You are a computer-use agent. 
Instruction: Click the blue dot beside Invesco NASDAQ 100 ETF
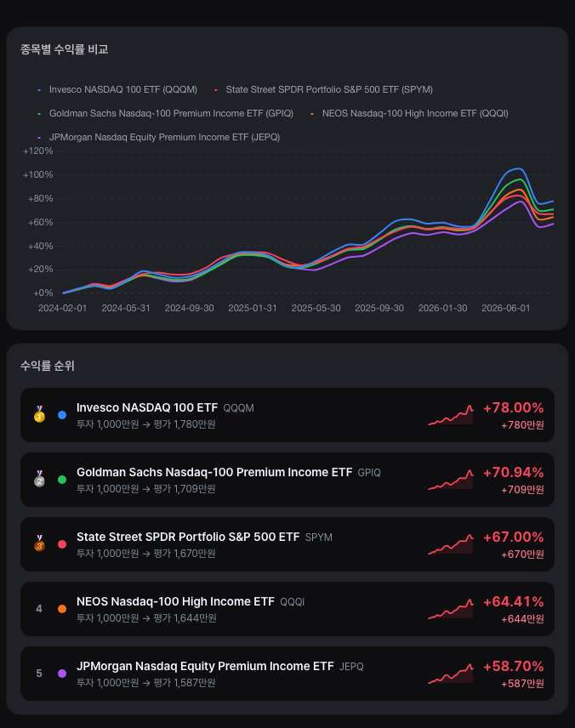(62, 415)
